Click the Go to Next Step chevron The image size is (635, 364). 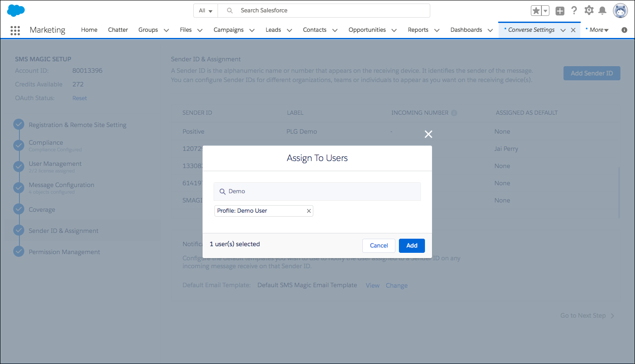pyautogui.click(x=612, y=316)
